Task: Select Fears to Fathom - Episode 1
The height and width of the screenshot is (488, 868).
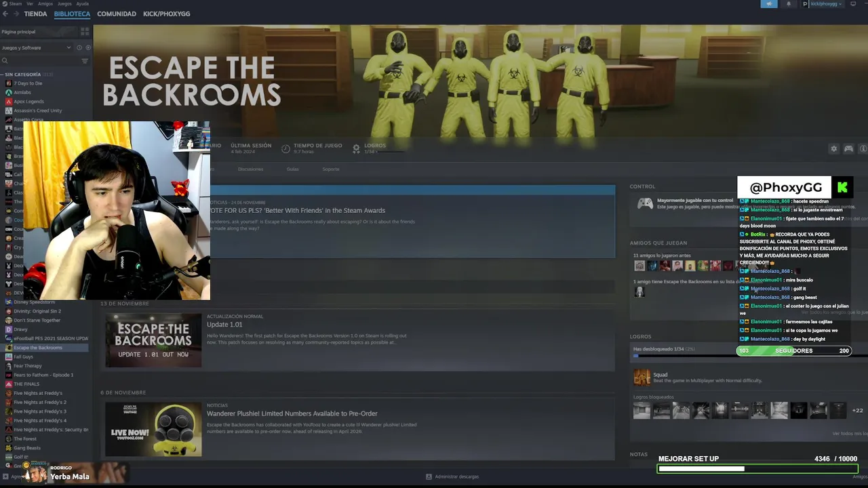Action: tap(43, 375)
